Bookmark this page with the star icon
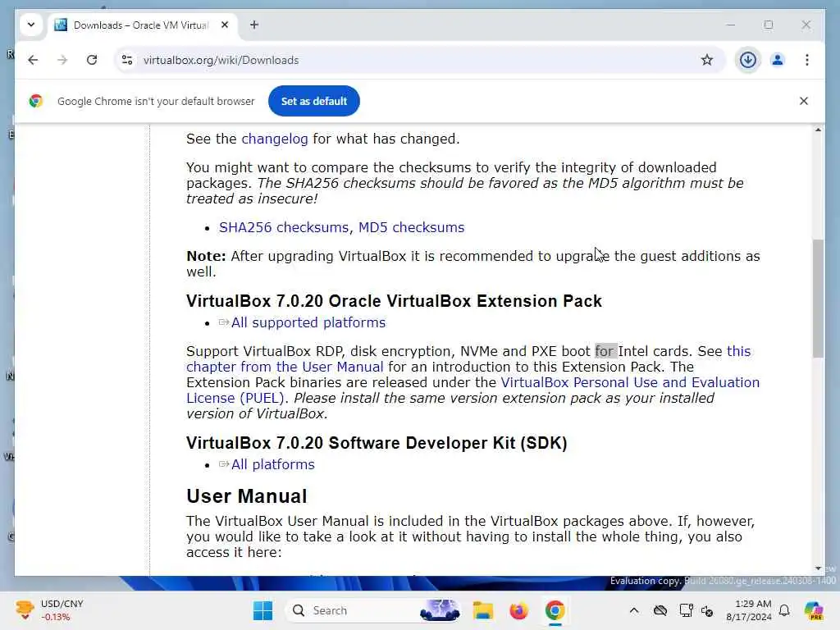This screenshot has width=840, height=630. [707, 60]
